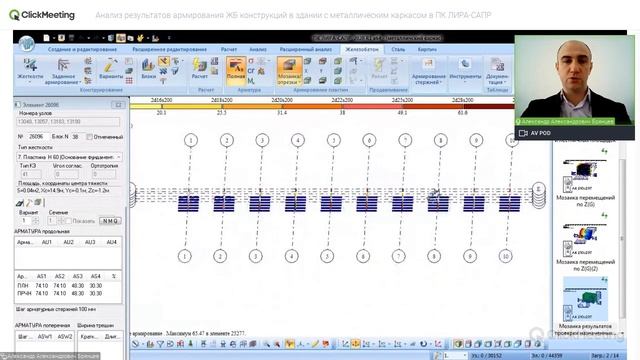The image size is (640, 360).
Task: Open the load case dropdown in status bar
Action: click(455, 356)
